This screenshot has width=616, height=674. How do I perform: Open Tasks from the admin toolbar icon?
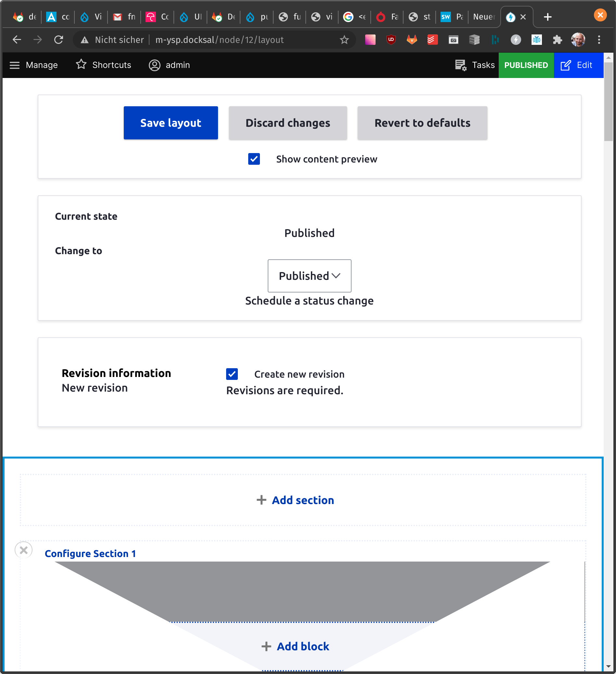[461, 65]
